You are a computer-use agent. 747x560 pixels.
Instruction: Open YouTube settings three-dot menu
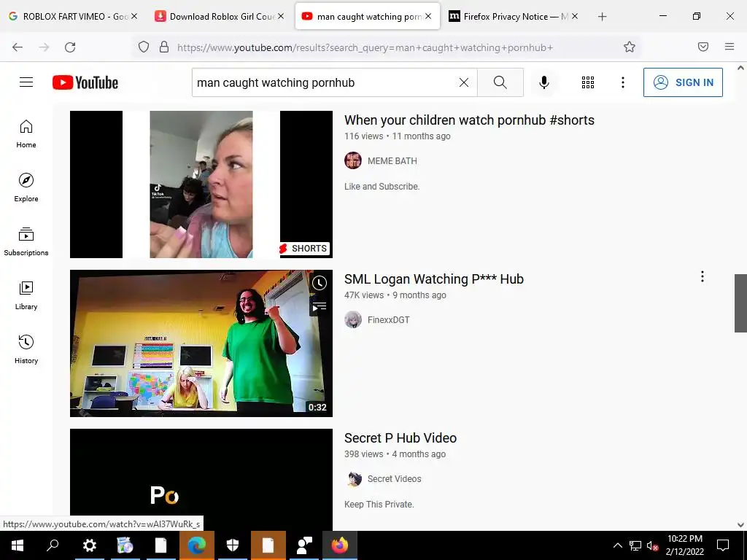pos(623,82)
